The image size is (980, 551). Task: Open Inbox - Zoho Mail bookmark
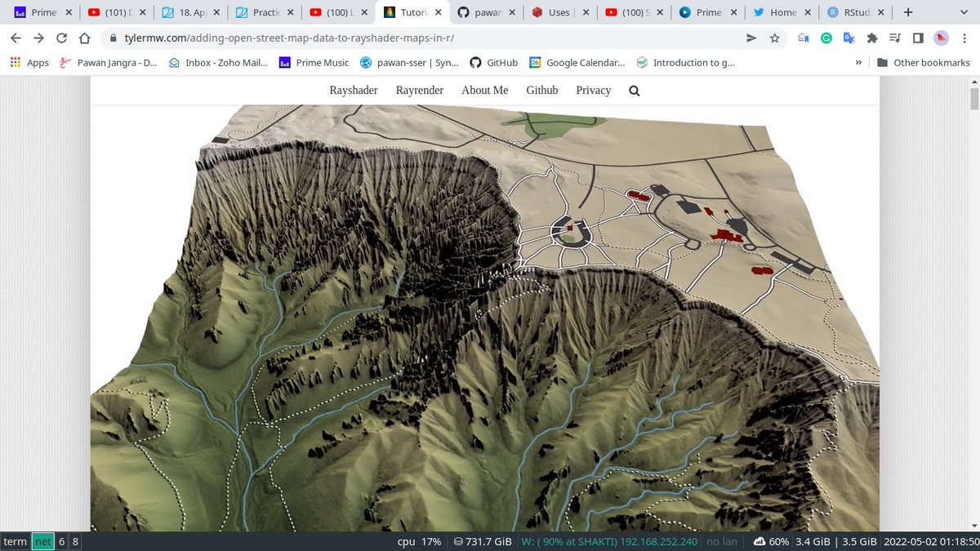218,63
